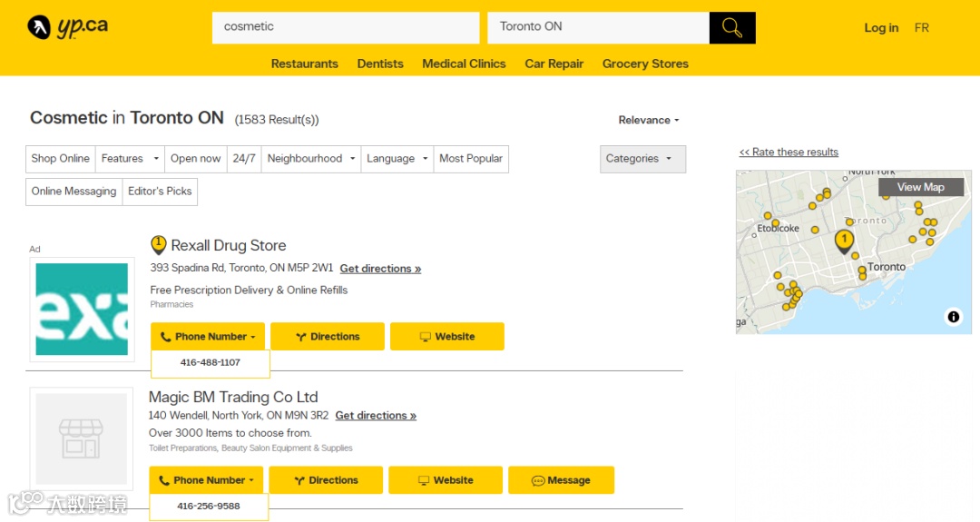
Task: Click phone number 416-488-1107
Action: [210, 362]
